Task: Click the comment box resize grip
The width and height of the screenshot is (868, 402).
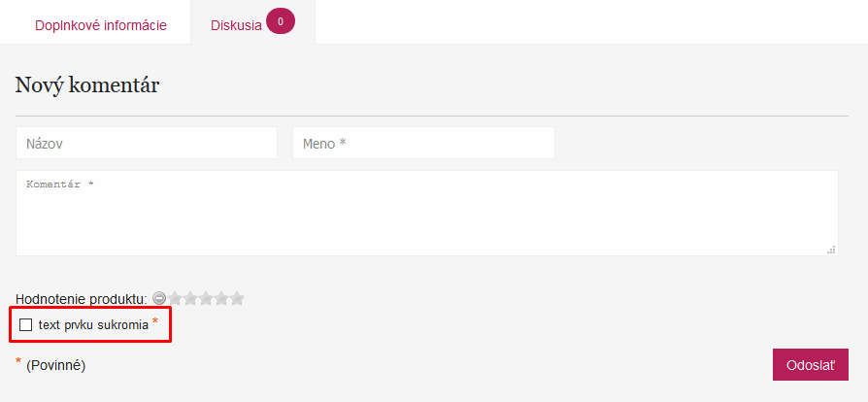Action: (831, 250)
